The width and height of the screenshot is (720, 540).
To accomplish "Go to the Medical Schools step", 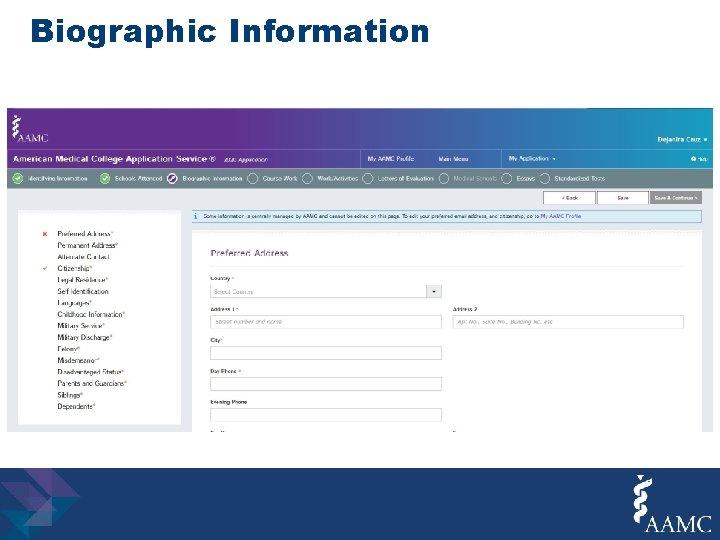I will click(x=475, y=179).
